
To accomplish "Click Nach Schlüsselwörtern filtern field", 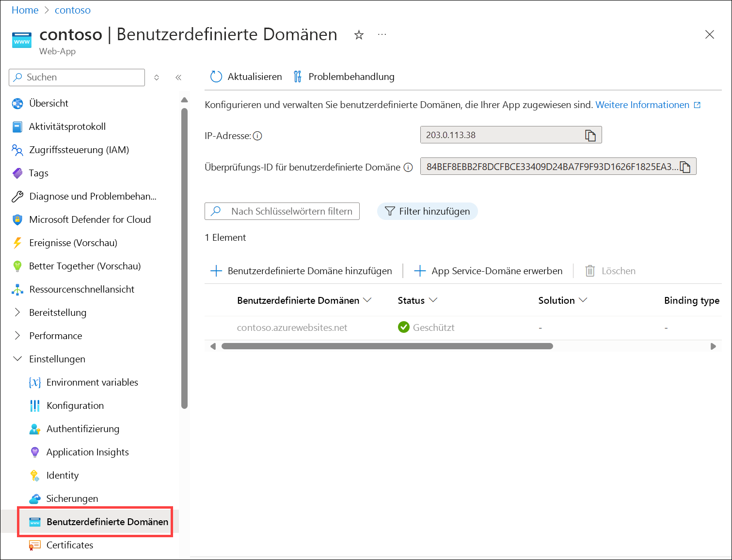I will coord(282,211).
